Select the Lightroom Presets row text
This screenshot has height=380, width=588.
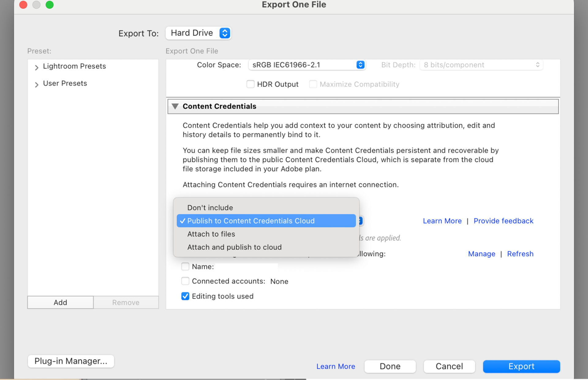pos(74,66)
